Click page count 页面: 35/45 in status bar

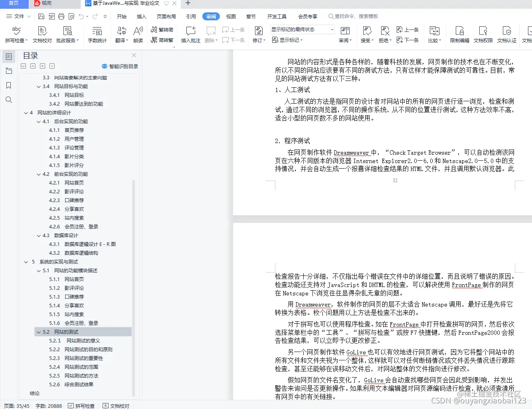[x=17, y=406]
